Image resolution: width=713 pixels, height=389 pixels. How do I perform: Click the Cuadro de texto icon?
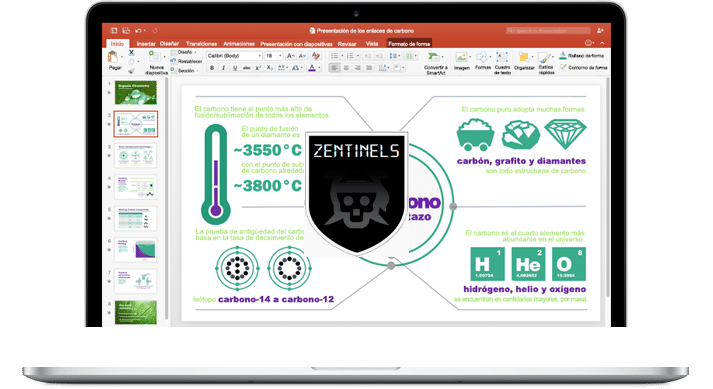pyautogui.click(x=502, y=57)
